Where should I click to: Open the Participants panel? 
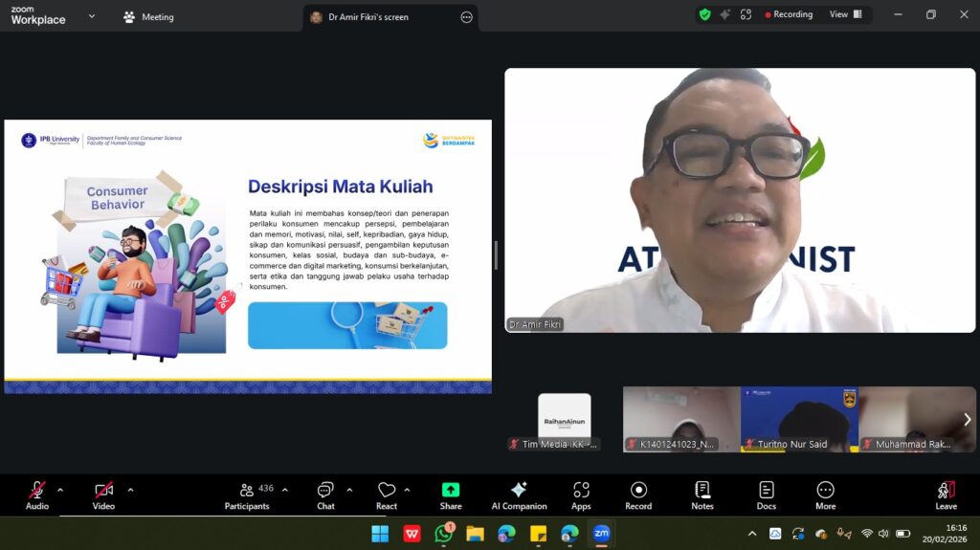(247, 495)
